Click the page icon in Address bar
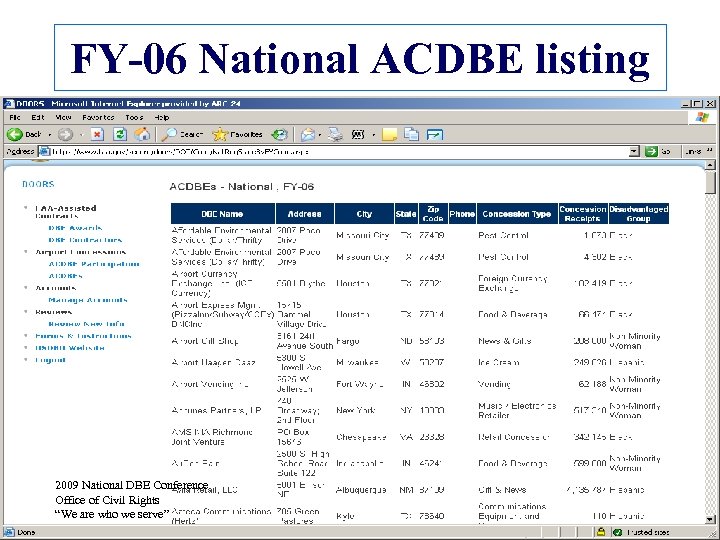This screenshot has width=720, height=540. (45, 151)
